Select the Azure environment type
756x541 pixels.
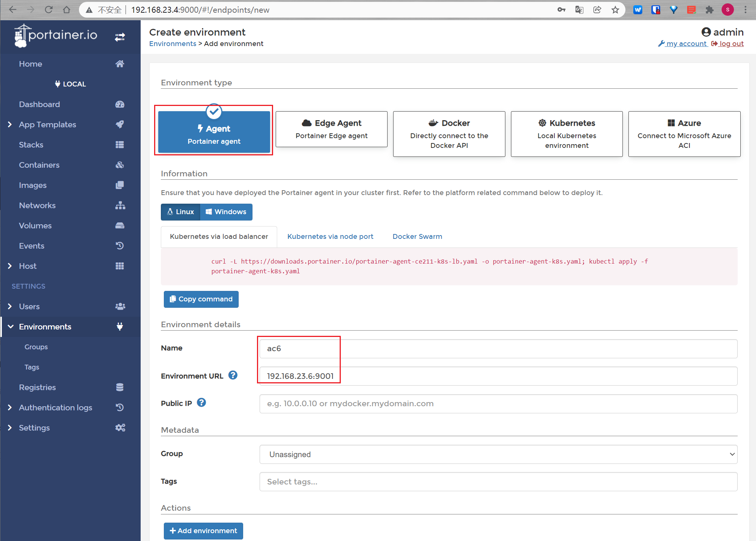pyautogui.click(x=684, y=134)
